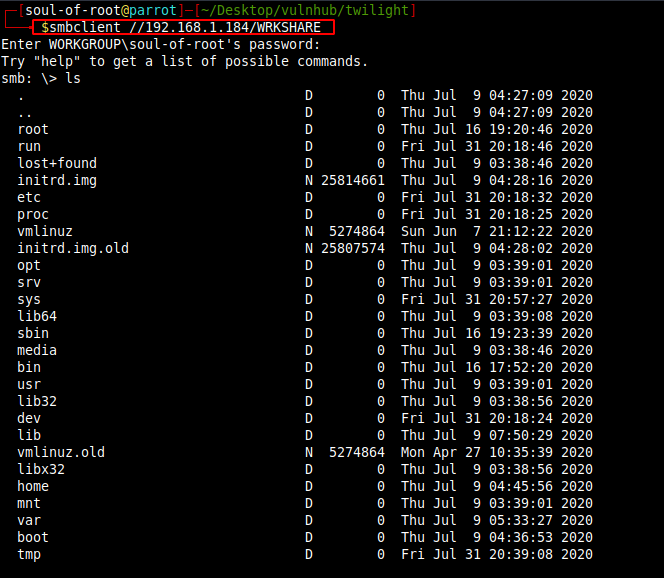Select the 'sys' directory name
This screenshot has width=664, height=578.
point(29,300)
